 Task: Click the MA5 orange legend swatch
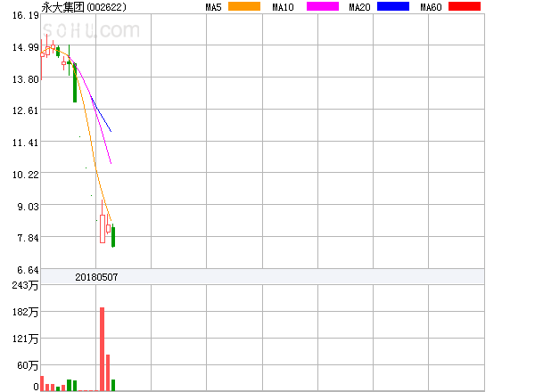pos(244,6)
